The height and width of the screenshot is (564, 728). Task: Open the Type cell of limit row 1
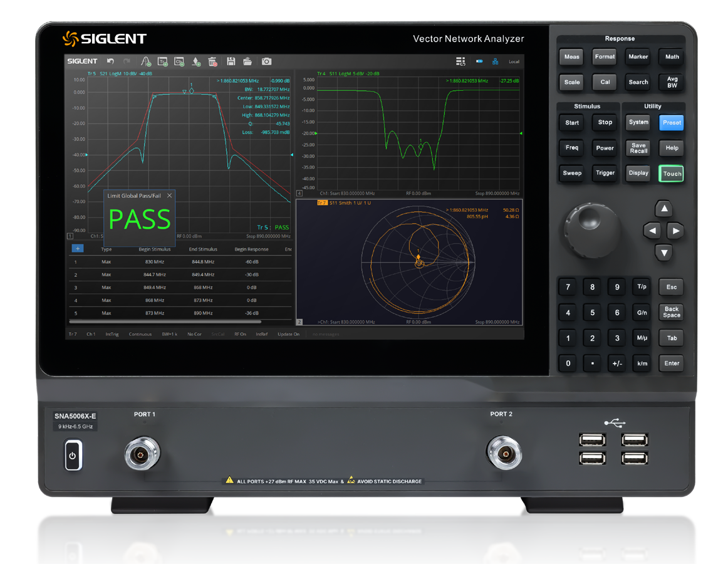pyautogui.click(x=106, y=262)
